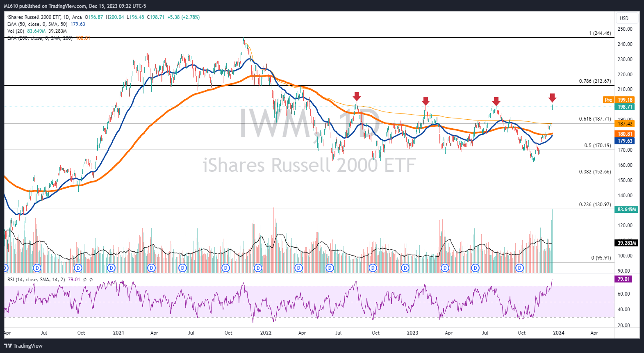Screen dimensions: 644x353
Task: Click the published-on-TradingView.com header text
Action: pos(75,6)
